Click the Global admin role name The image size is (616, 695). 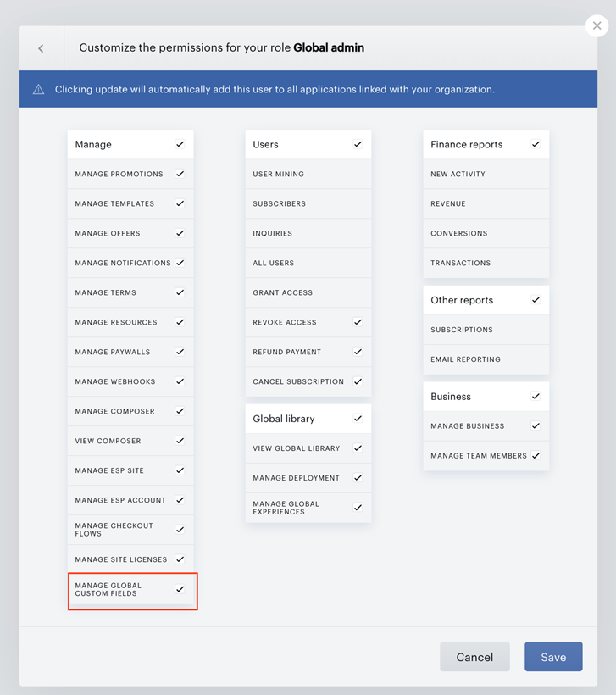coord(329,47)
